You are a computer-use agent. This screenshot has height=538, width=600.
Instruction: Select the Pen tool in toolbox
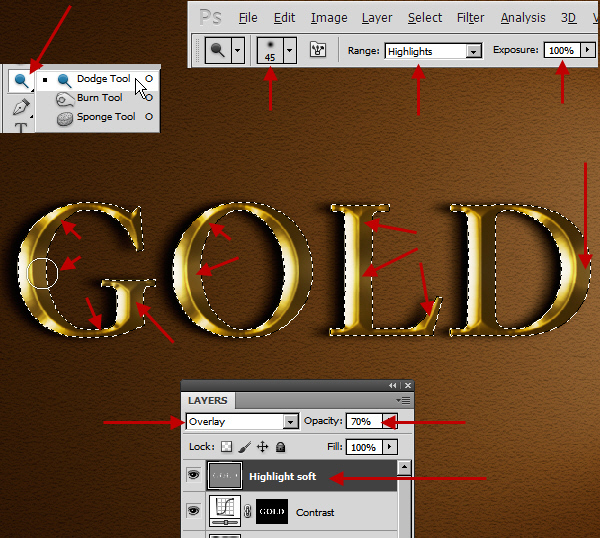[20, 105]
